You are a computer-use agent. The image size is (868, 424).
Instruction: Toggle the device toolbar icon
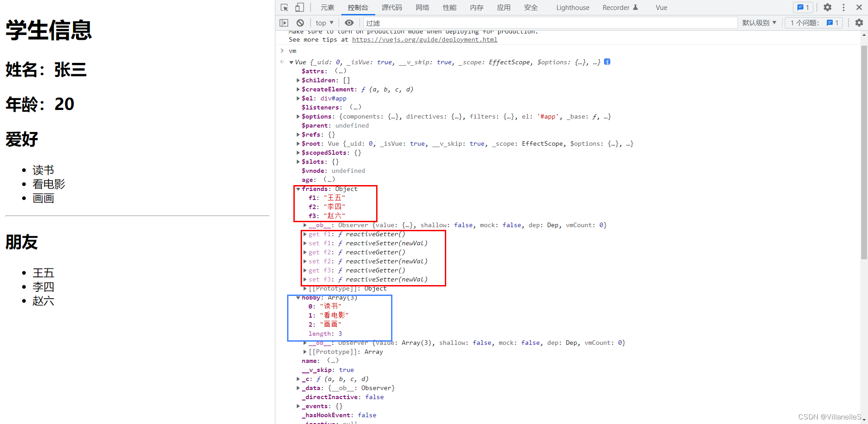[x=299, y=8]
